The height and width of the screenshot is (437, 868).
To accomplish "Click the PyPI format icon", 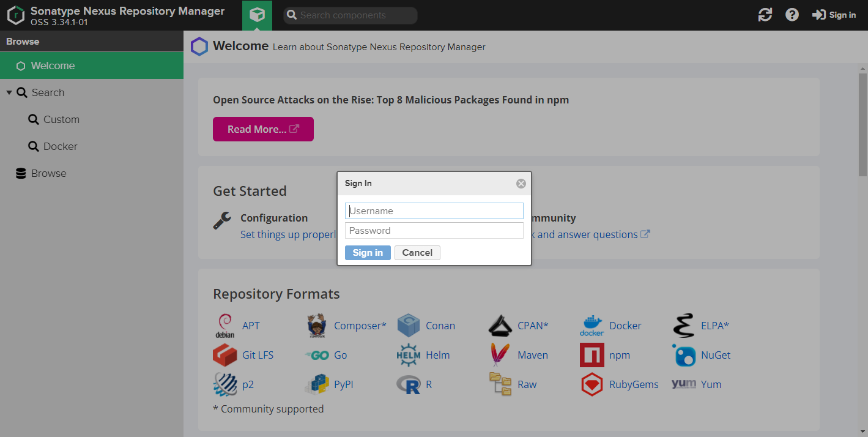I will tap(317, 384).
